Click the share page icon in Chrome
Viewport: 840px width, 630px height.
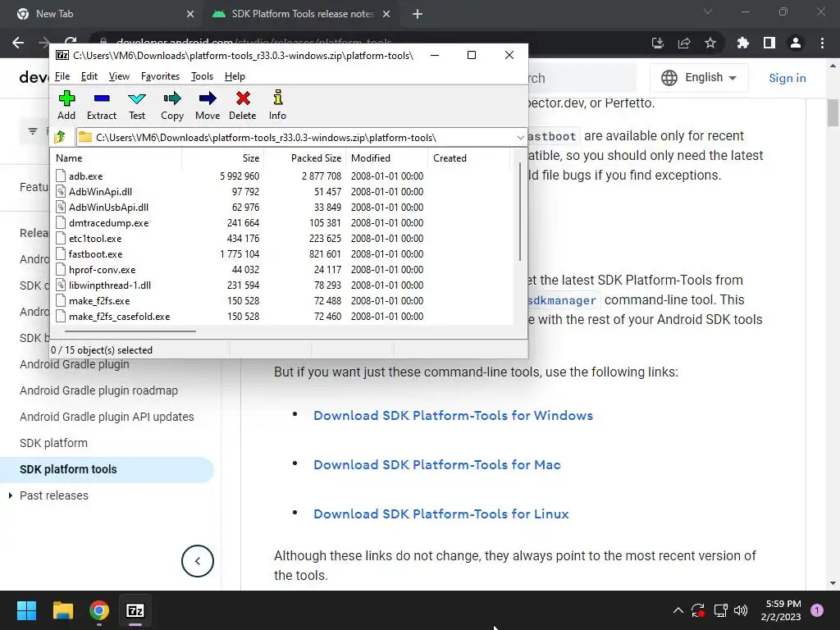[x=684, y=43]
